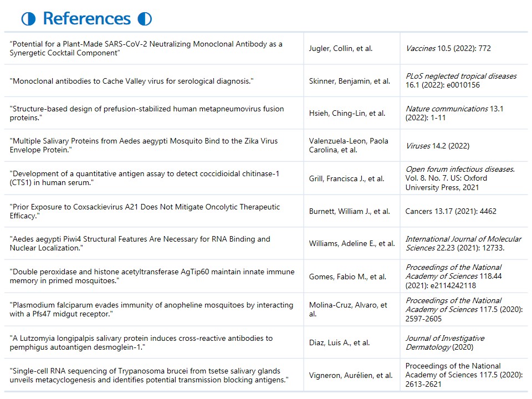This screenshot has height=399, width=532.
Task: Click the Vaccines 10.5 (2022) journal citation
Action: (448, 48)
